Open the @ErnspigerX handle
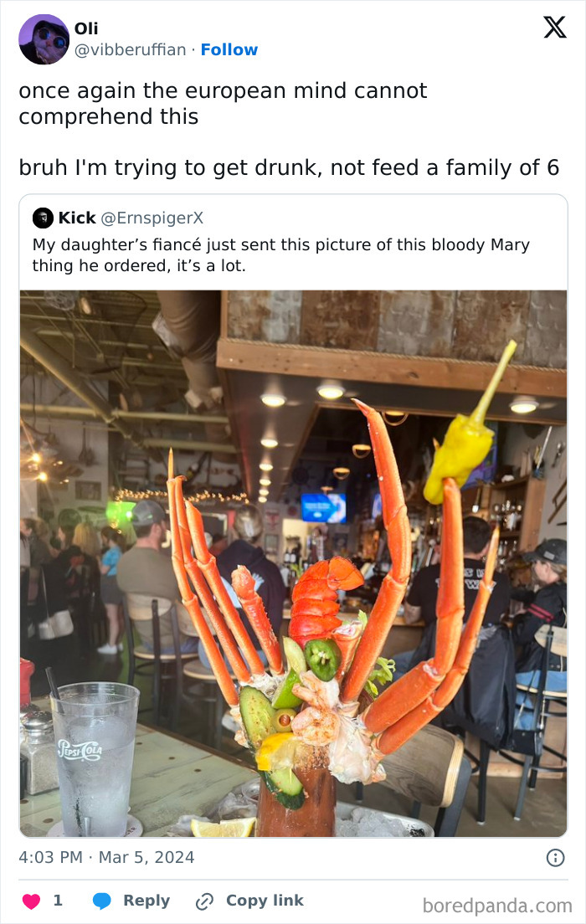This screenshot has width=586, height=924. (x=152, y=218)
